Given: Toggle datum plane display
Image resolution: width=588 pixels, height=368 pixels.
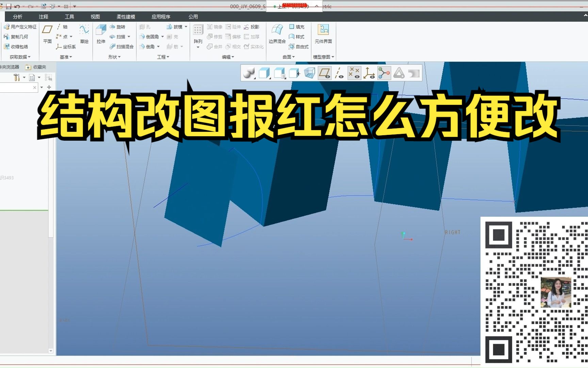Looking at the screenshot, I should (x=325, y=73).
